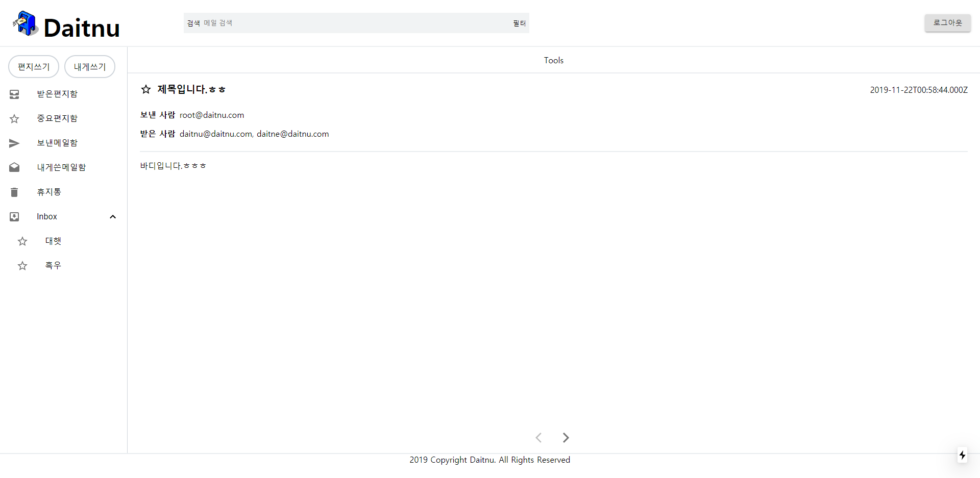Click the star icon beside 대햇
This screenshot has height=478, width=980.
(x=22, y=241)
